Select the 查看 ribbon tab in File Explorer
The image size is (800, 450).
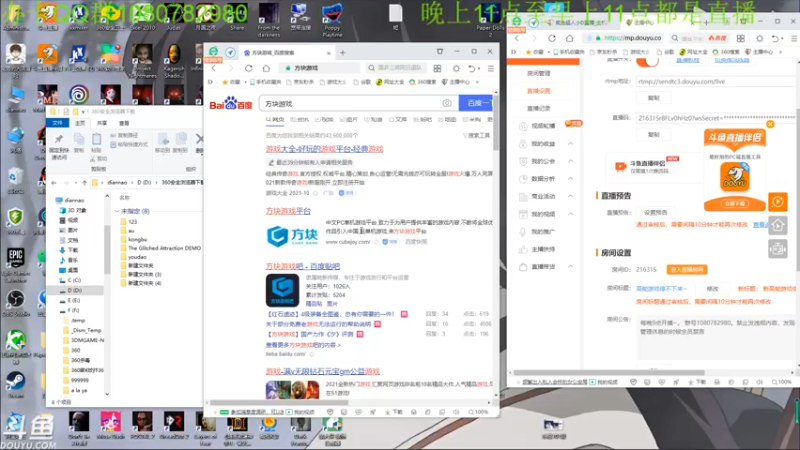124,123
